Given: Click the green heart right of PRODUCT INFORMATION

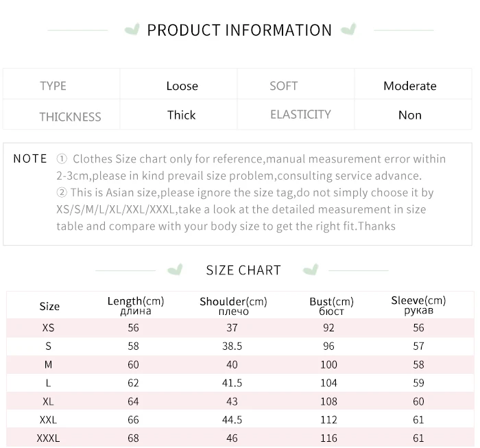Looking at the screenshot, I should pyautogui.click(x=348, y=30).
